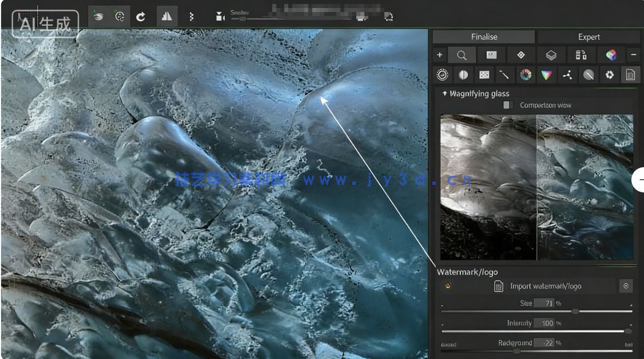Collapse panels with the minus button
Viewport: 644px width, 359px height.
point(633,56)
